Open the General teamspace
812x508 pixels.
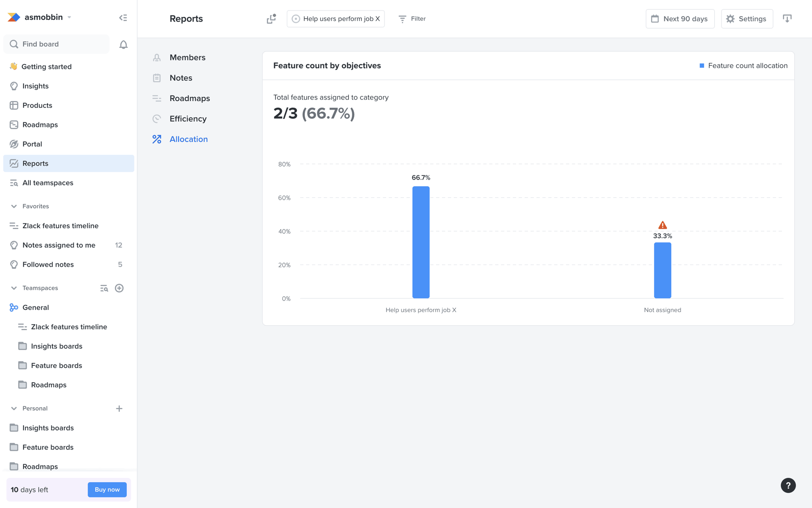click(69, 308)
